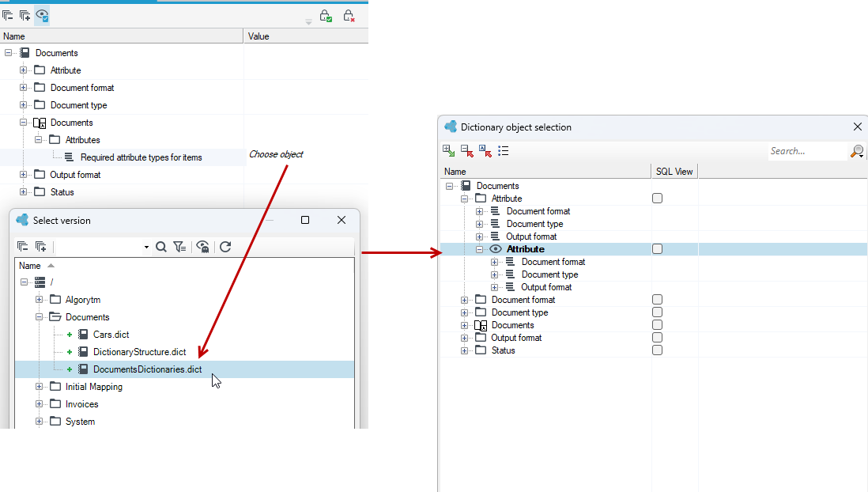Screen dimensions: 868x492
Task: Sort by Name header in Select version
Action: point(30,266)
